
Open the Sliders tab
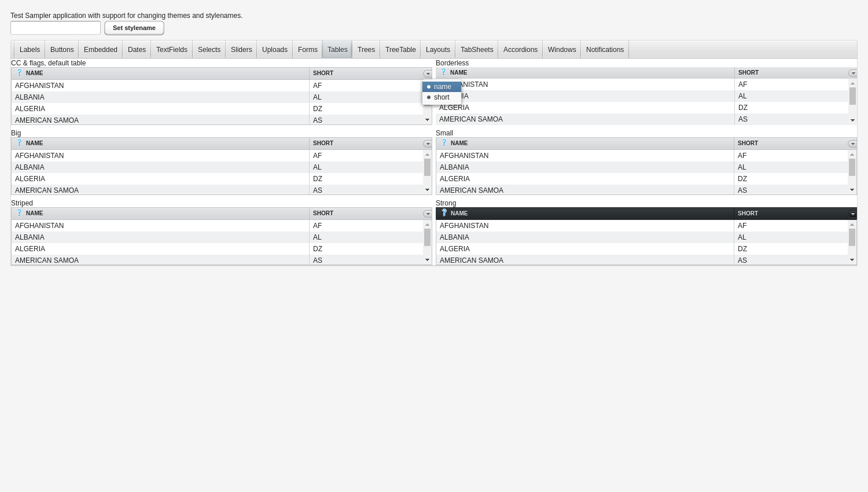pyautogui.click(x=241, y=50)
